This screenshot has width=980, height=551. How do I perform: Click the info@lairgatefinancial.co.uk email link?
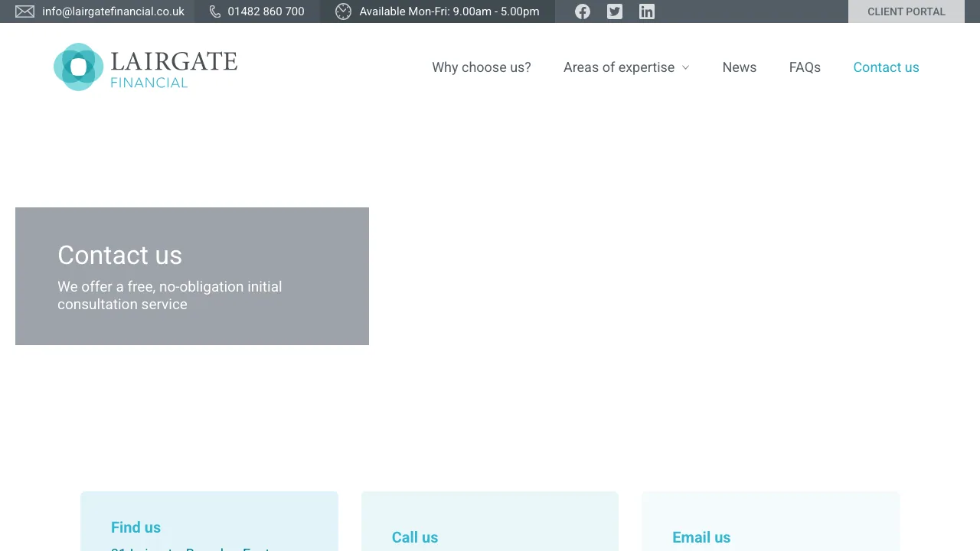click(113, 11)
